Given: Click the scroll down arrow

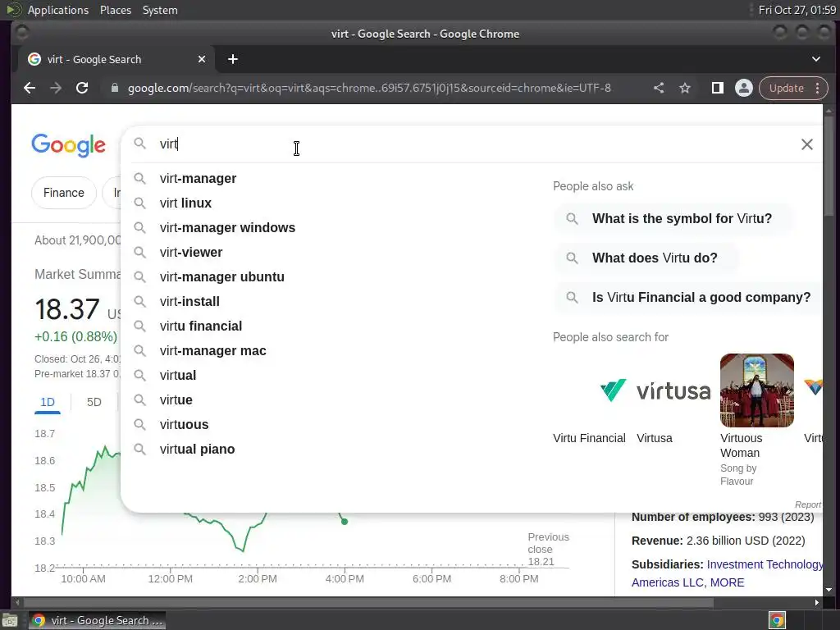Looking at the screenshot, I should (x=829, y=590).
